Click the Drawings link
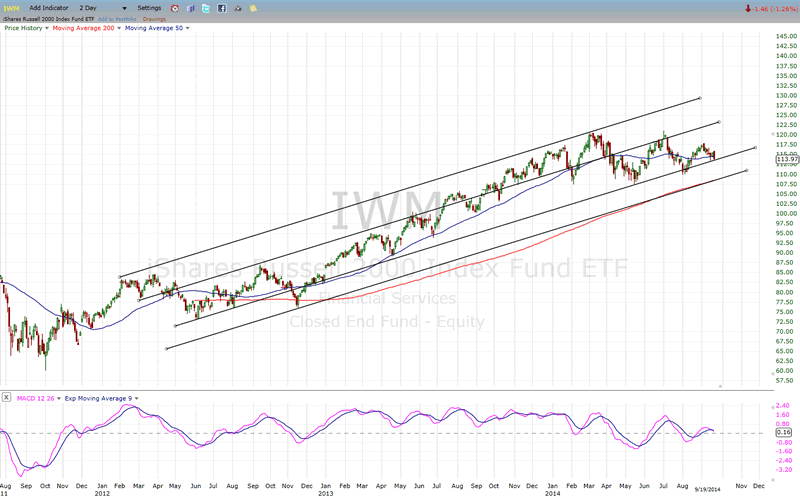 pos(157,19)
